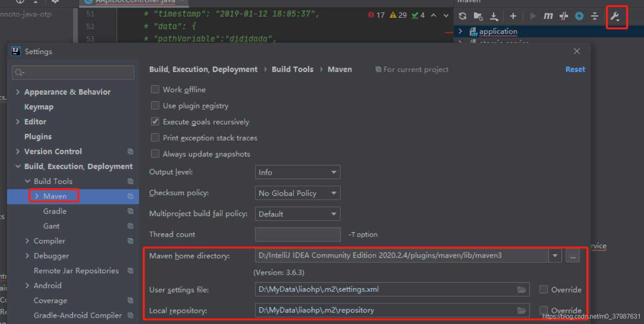Run Maven build play icon

pos(533,16)
